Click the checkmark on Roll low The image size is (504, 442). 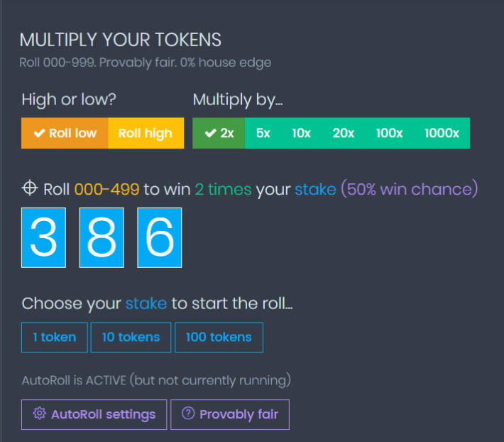(39, 133)
